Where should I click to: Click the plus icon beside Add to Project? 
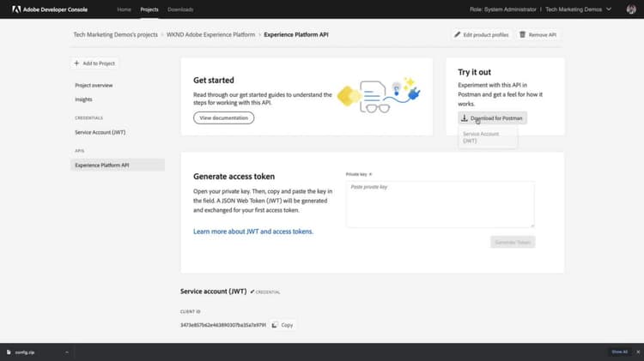click(76, 63)
